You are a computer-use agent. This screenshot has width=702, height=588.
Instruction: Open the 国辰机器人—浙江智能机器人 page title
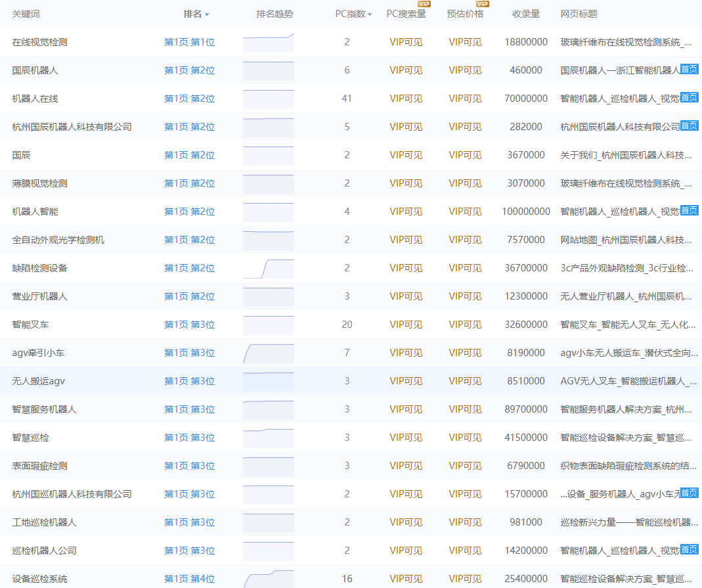(x=620, y=70)
